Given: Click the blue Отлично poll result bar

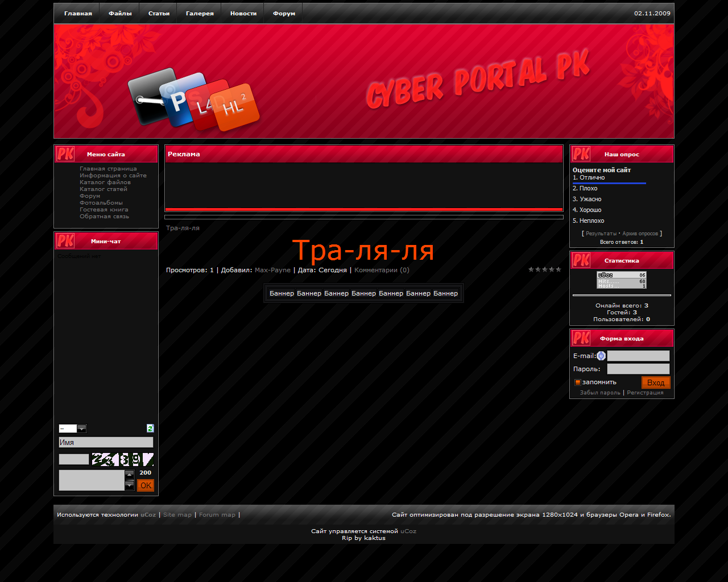Looking at the screenshot, I should 609,184.
